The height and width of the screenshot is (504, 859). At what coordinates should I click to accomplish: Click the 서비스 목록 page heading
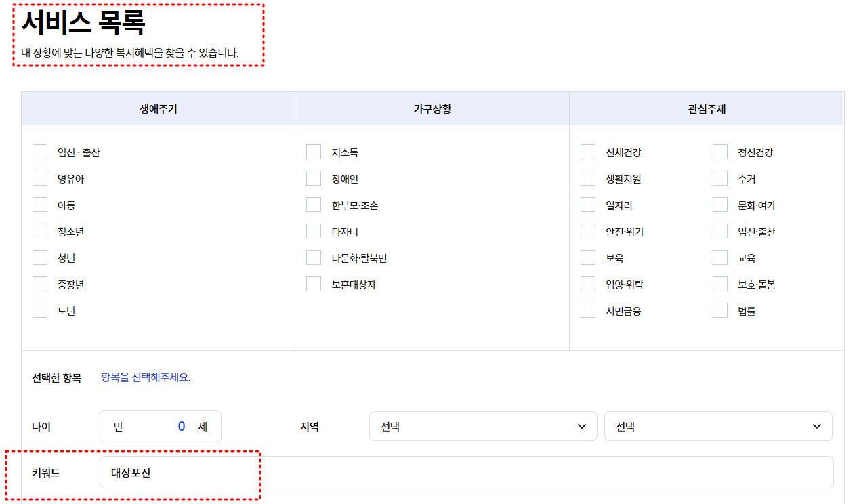[x=83, y=24]
